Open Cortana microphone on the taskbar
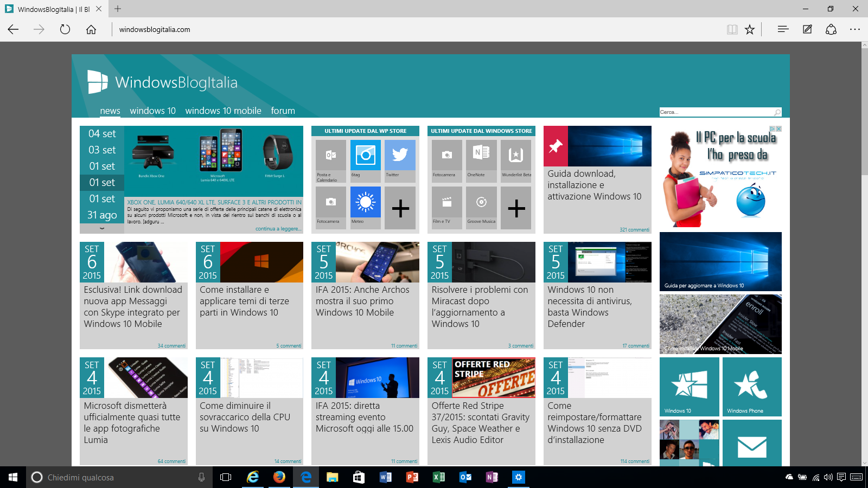Image resolution: width=868 pixels, height=488 pixels. pos(201,477)
